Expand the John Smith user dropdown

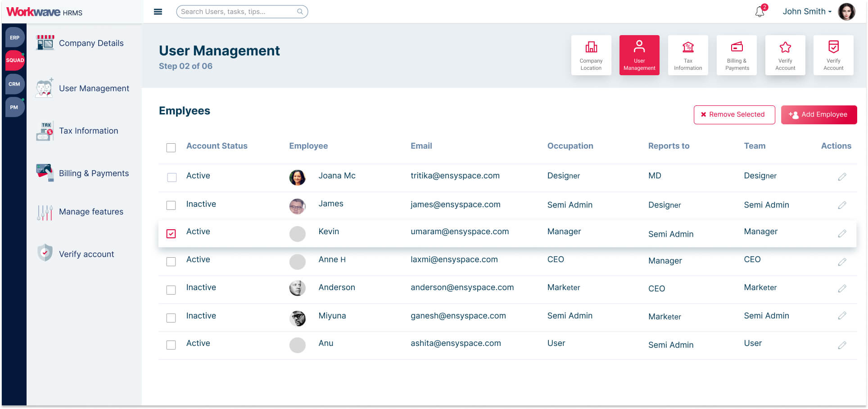point(807,12)
